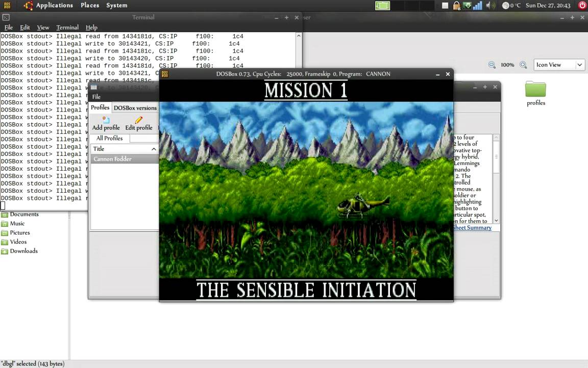Select the All Profiles filter tab
The image size is (588, 368).
pos(110,138)
